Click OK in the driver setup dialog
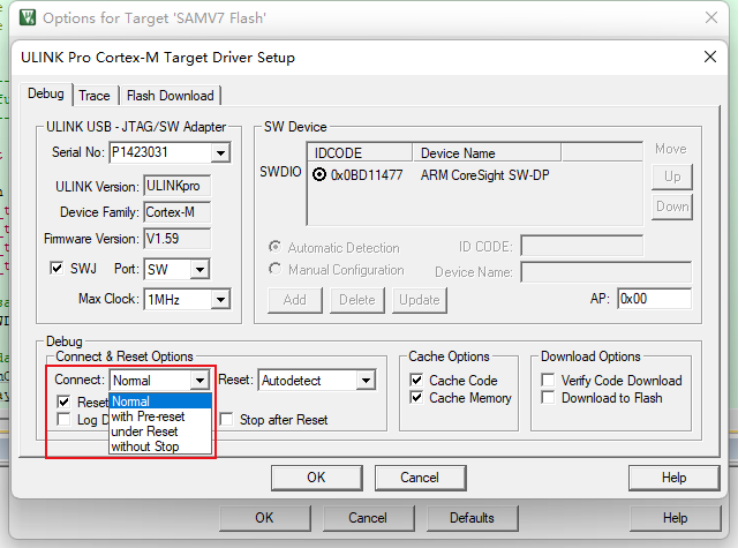Image resolution: width=739 pixels, height=548 pixels. pyautogui.click(x=316, y=477)
